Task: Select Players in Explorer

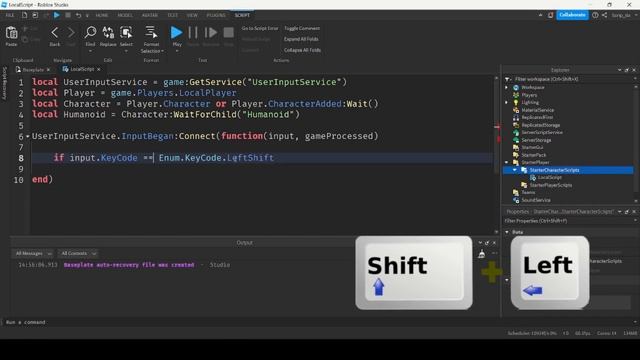Action: (x=529, y=95)
